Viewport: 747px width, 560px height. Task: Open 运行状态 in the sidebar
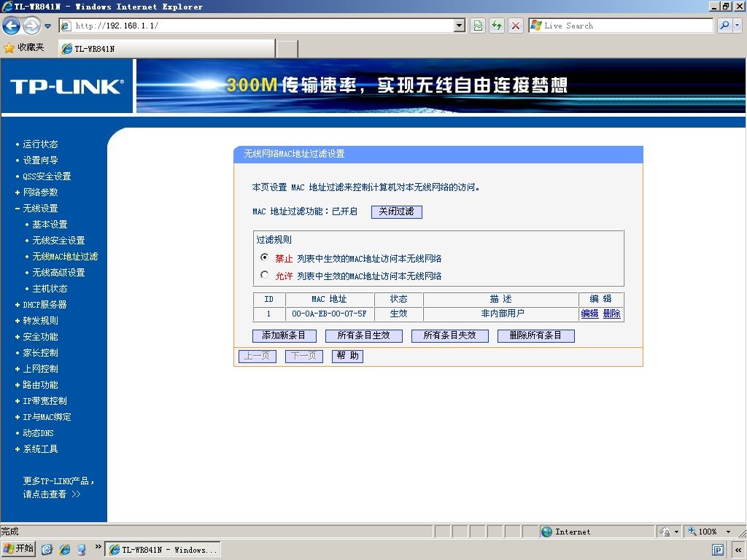pos(40,144)
